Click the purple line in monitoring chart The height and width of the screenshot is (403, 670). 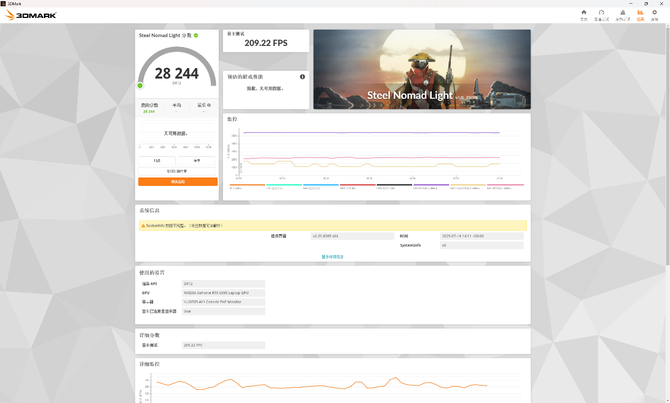[370, 133]
